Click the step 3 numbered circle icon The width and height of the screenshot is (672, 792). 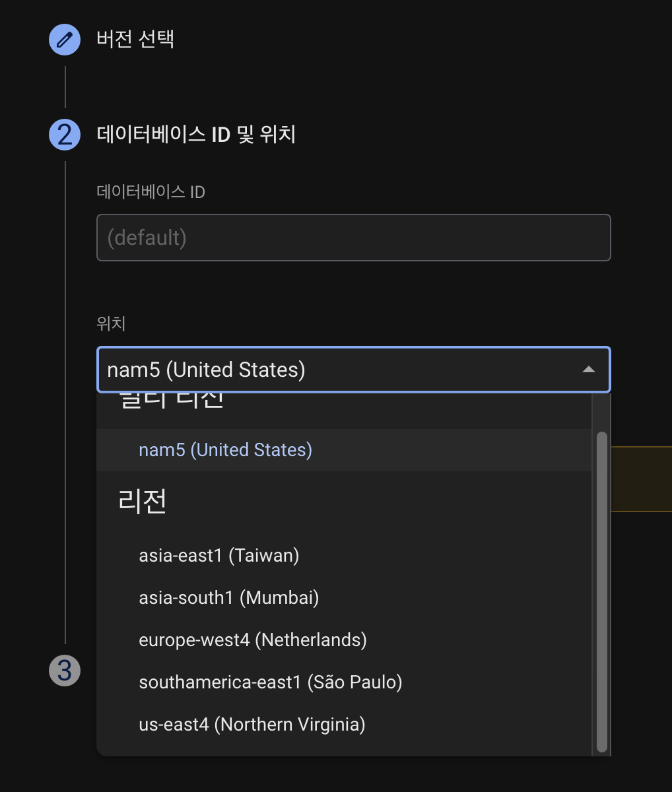pyautogui.click(x=64, y=671)
